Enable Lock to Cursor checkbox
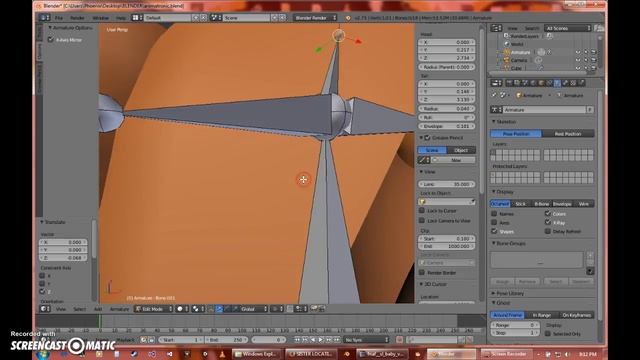 pyautogui.click(x=422, y=211)
